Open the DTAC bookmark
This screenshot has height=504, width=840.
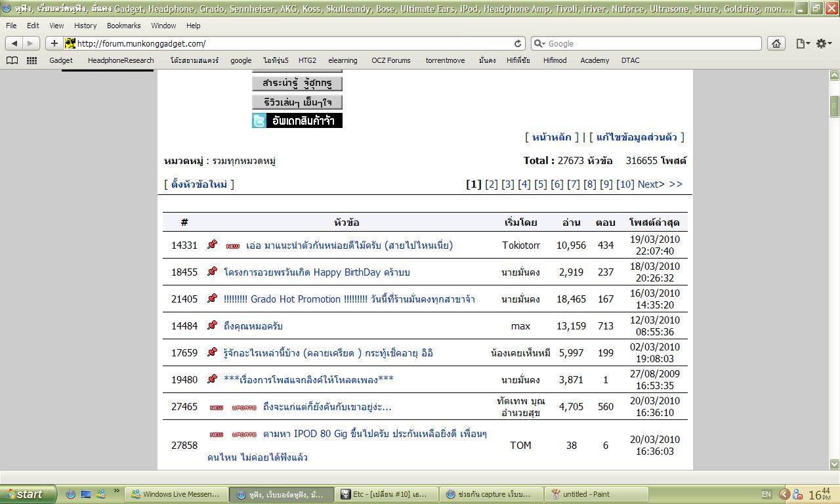pyautogui.click(x=630, y=60)
